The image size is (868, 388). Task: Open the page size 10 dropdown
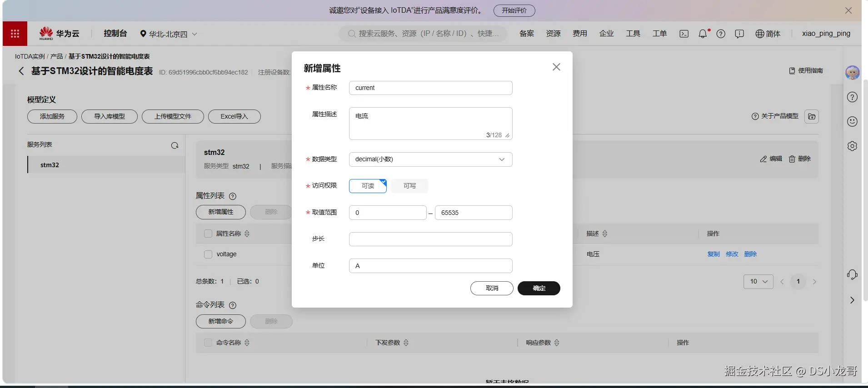[758, 282]
